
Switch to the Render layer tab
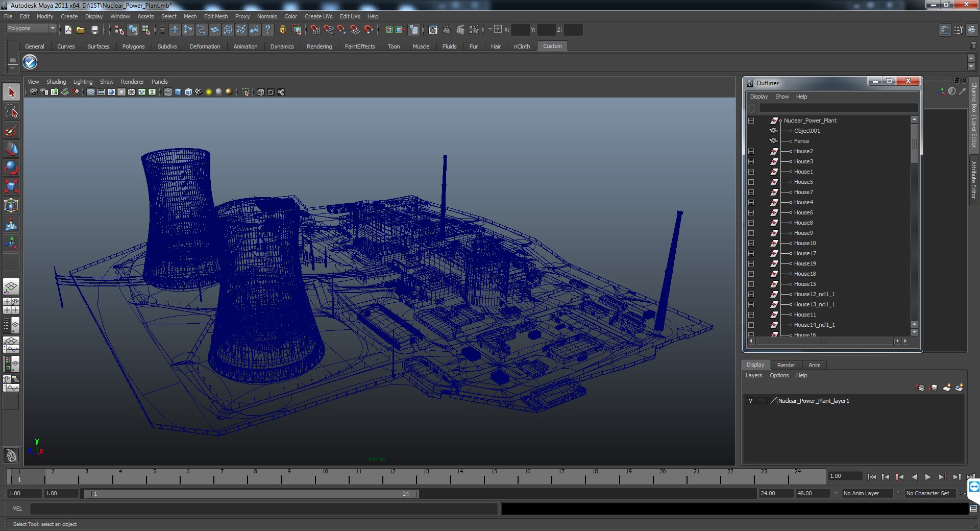click(x=786, y=365)
